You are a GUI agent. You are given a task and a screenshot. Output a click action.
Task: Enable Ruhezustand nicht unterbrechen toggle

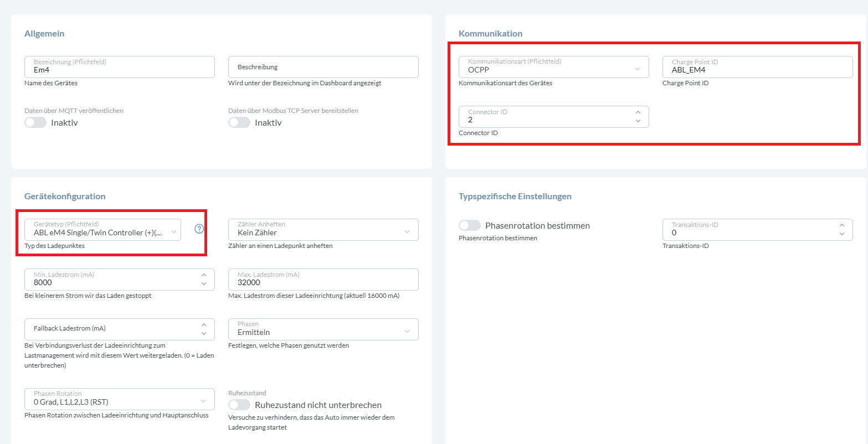click(239, 405)
